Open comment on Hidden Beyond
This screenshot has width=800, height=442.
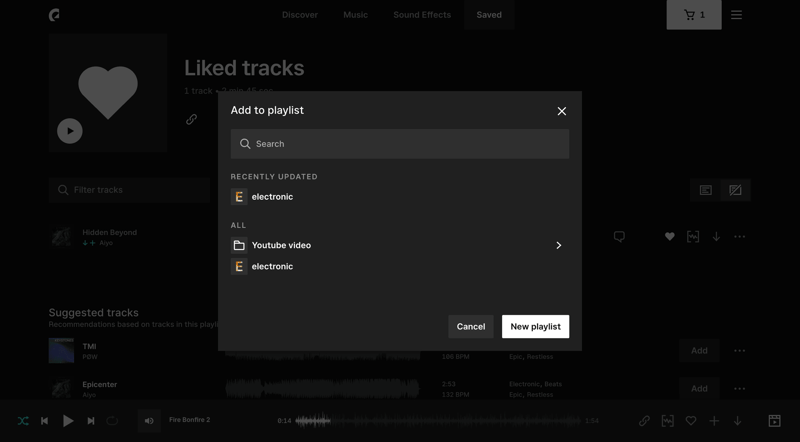(x=619, y=236)
